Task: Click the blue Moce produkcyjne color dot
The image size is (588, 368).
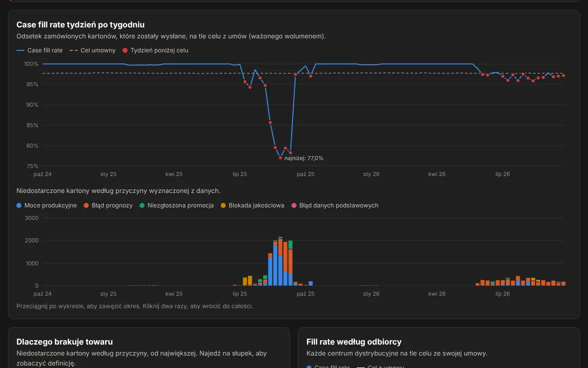Action: click(19, 205)
